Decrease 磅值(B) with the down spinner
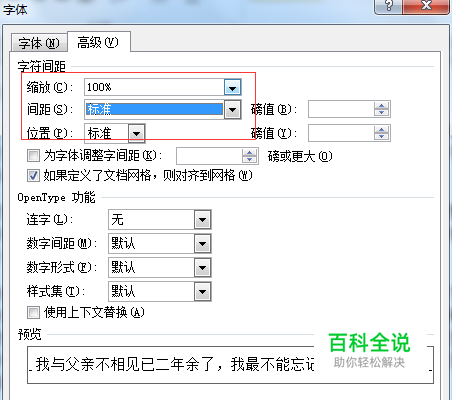This screenshot has height=400, width=452. tap(381, 113)
